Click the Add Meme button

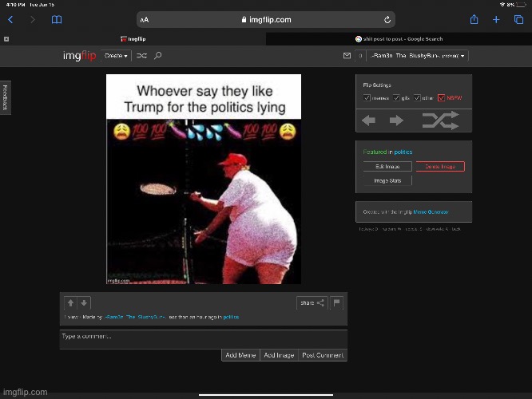[x=240, y=355]
